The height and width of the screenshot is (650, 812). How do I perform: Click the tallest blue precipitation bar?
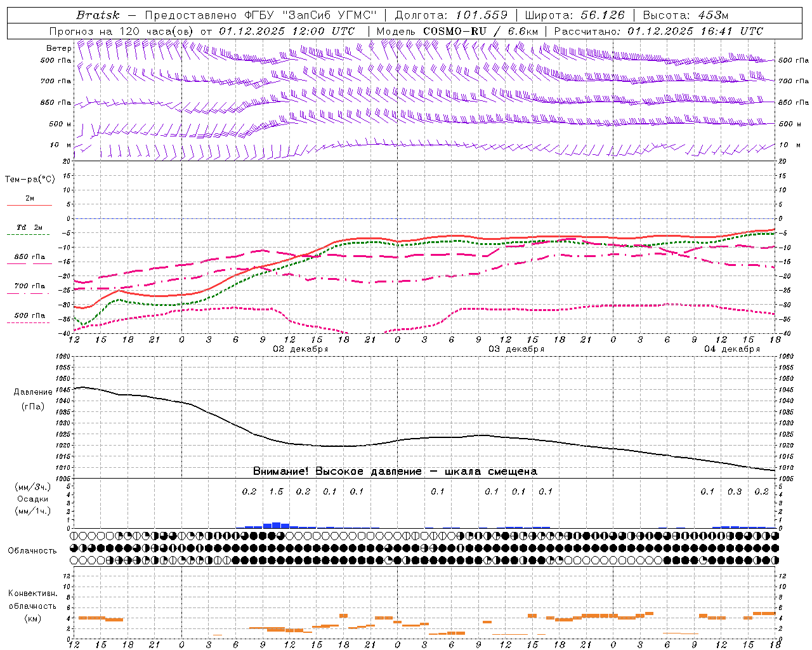pos(276,525)
